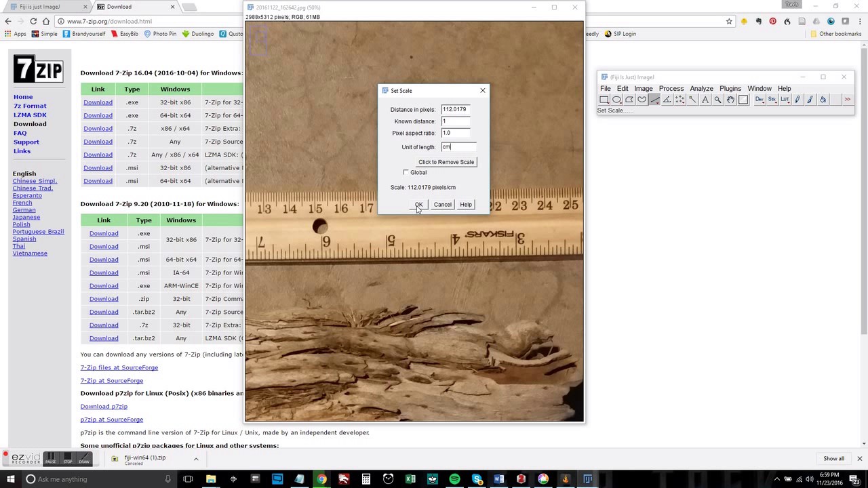Open the Image menu in ImageJ
868x488 pixels.
pyautogui.click(x=643, y=88)
